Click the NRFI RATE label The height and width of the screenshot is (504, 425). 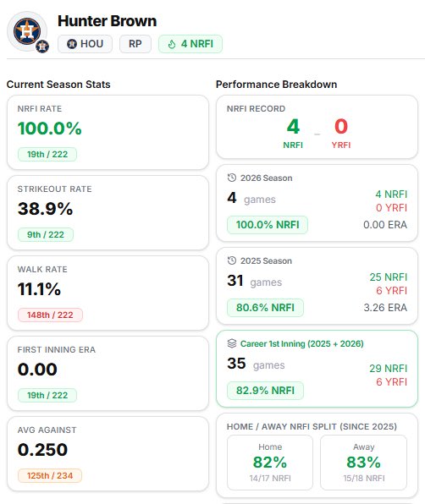[40, 108]
